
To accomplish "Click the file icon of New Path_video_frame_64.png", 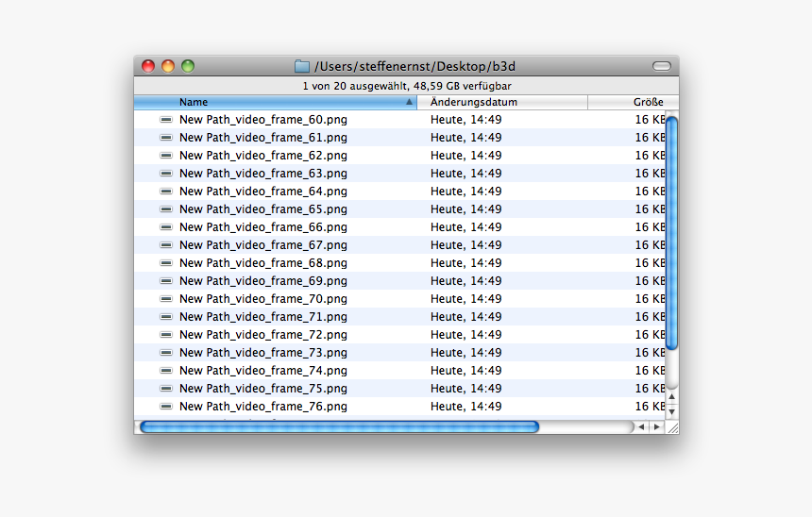I will pos(166,192).
